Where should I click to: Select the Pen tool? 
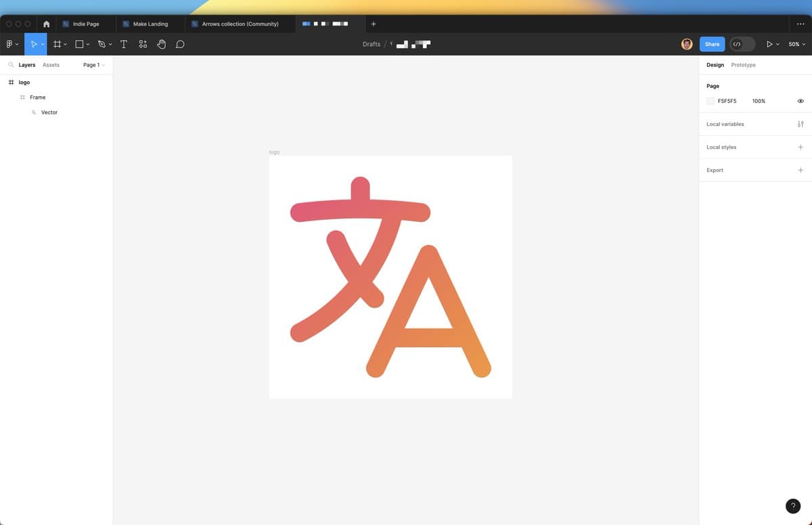click(x=101, y=44)
